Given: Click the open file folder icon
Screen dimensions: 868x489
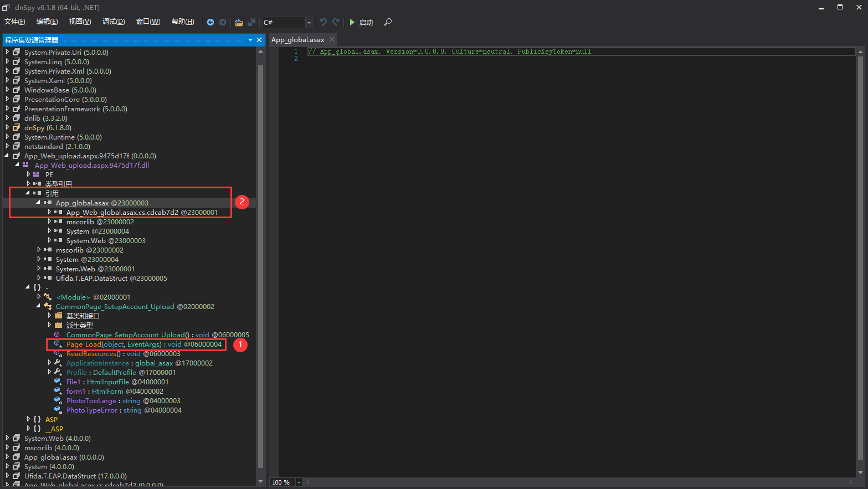Looking at the screenshot, I should (239, 22).
